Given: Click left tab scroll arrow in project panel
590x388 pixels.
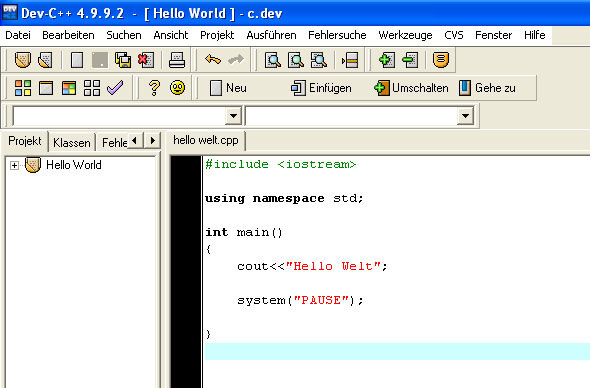Looking at the screenshot, I should 135,141.
